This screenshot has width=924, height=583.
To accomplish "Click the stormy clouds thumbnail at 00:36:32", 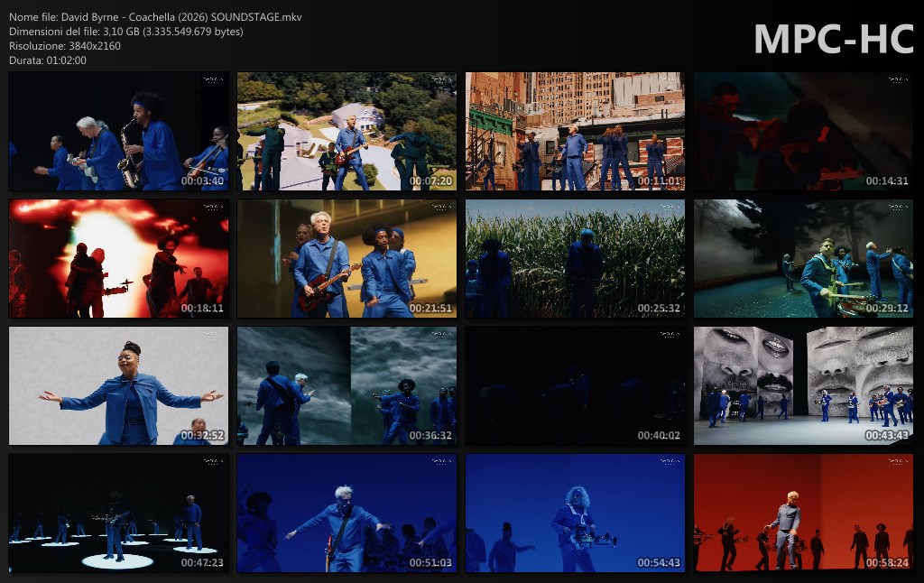I will pyautogui.click(x=346, y=385).
